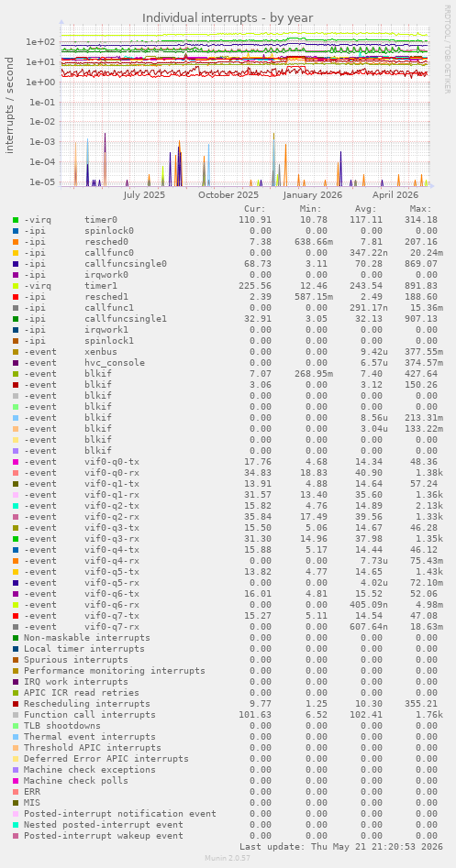This screenshot has height=868, width=456.
Task: Click the RRDTOOL / TOBI OETIKER watermark
Action: click(x=447, y=49)
